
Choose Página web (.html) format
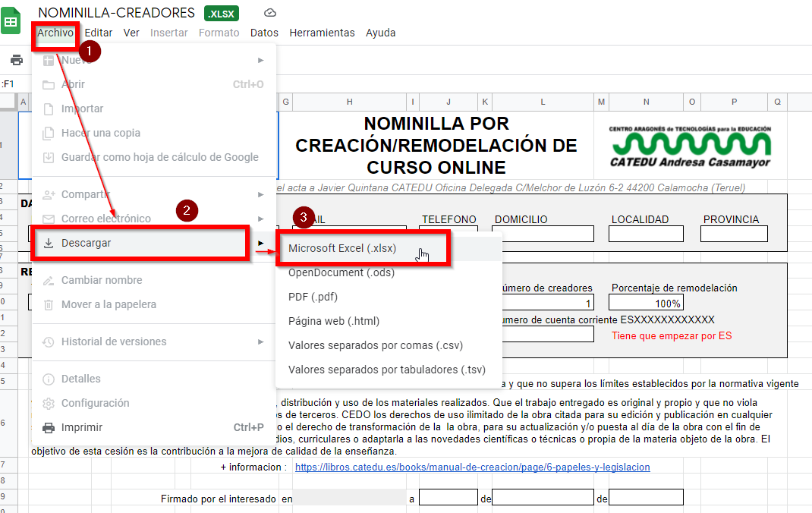click(x=389, y=322)
